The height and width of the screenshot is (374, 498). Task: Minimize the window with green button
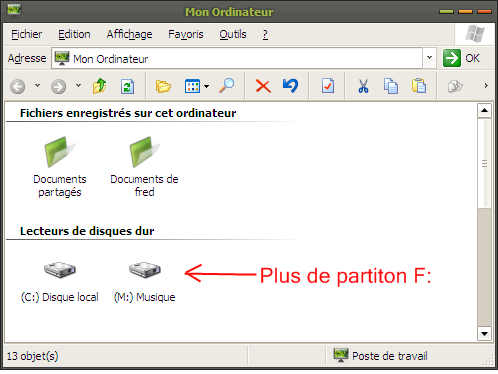pyautogui.click(x=446, y=12)
